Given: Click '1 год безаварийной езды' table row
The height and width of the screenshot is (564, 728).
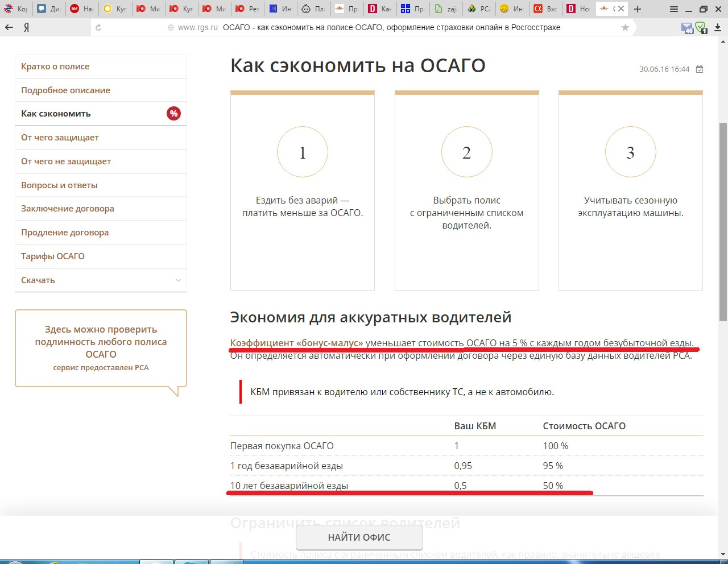Looking at the screenshot, I should click(467, 466).
